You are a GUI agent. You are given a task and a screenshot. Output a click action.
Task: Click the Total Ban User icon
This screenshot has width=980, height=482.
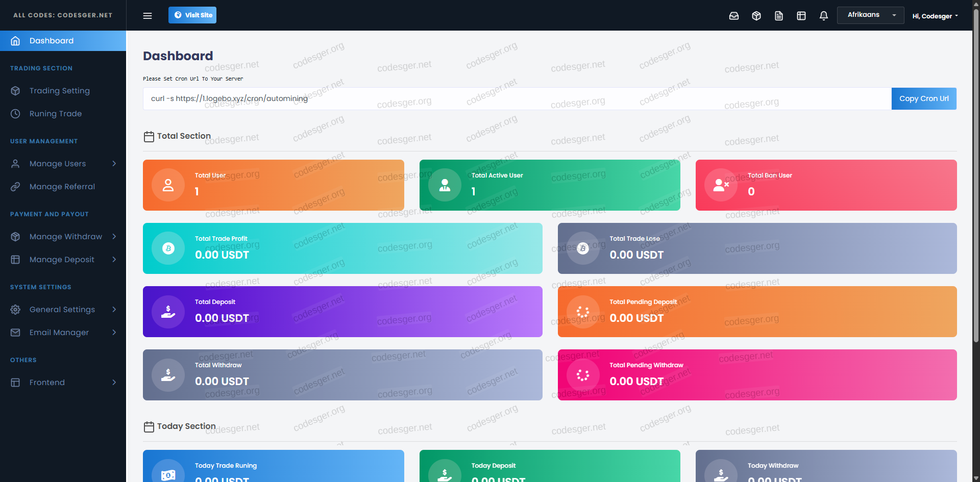pyautogui.click(x=721, y=185)
